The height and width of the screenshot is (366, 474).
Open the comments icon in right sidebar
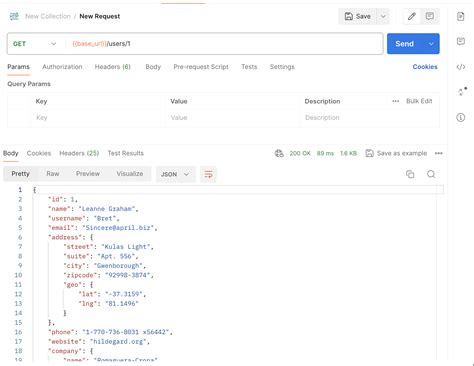click(x=461, y=41)
